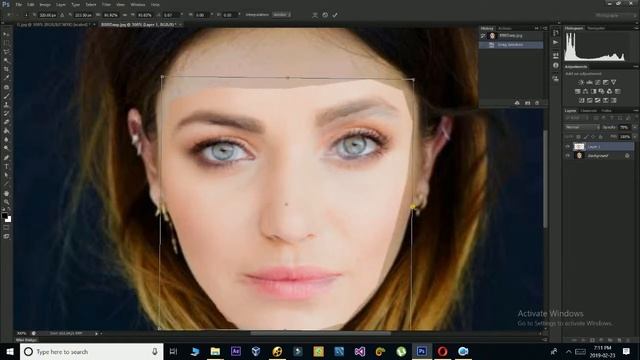This screenshot has width=640, height=360.
Task: Select the Eyedropper tool
Action: click(x=6, y=78)
